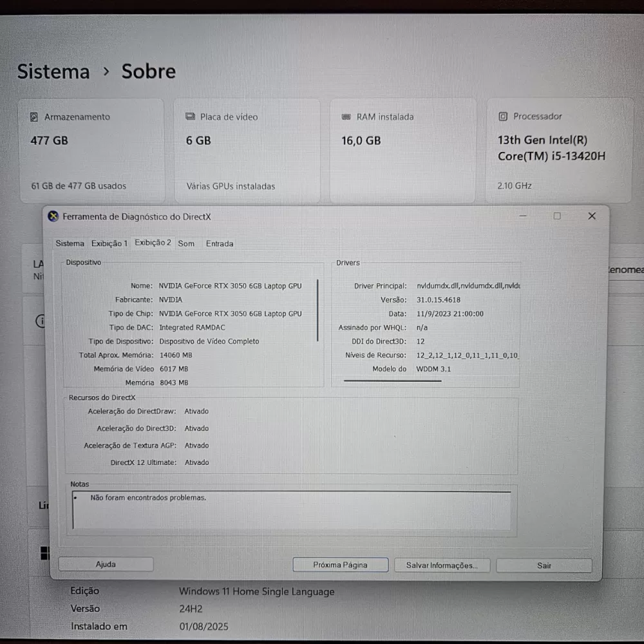Click Dispositivo de Vídeo Completo text
The height and width of the screenshot is (644, 644).
pos(209,341)
